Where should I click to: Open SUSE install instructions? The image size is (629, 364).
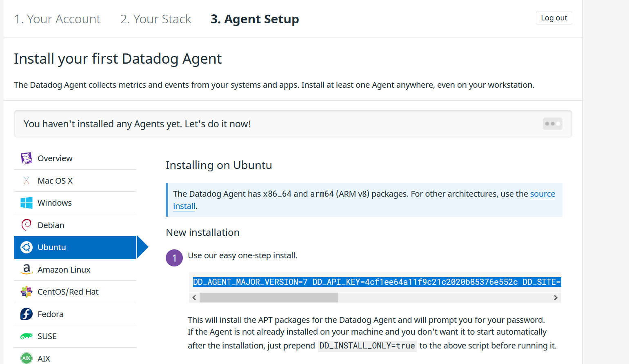click(75, 336)
